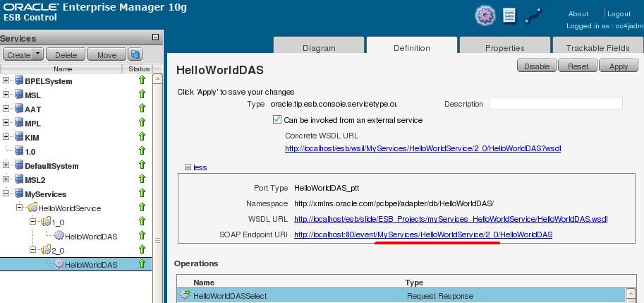Click gear icon of HelloWorldDAS under 1_0
This screenshot has width=644, height=303.
click(x=59, y=236)
